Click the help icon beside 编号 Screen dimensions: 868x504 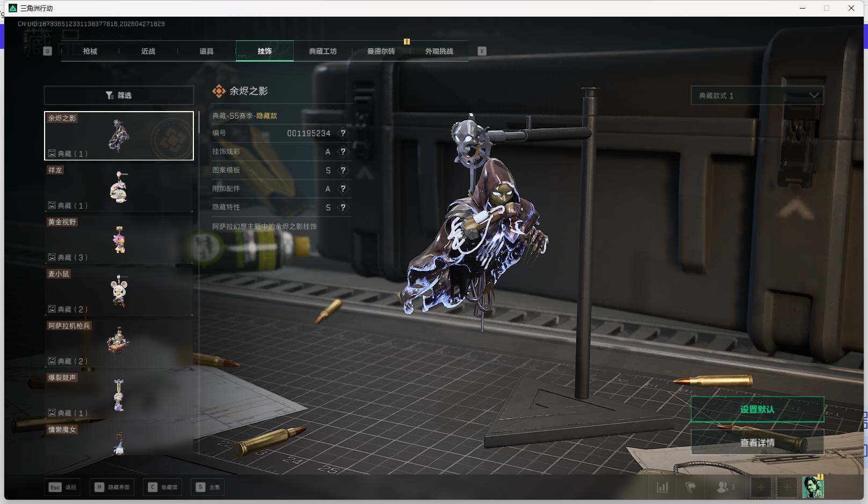(x=343, y=133)
